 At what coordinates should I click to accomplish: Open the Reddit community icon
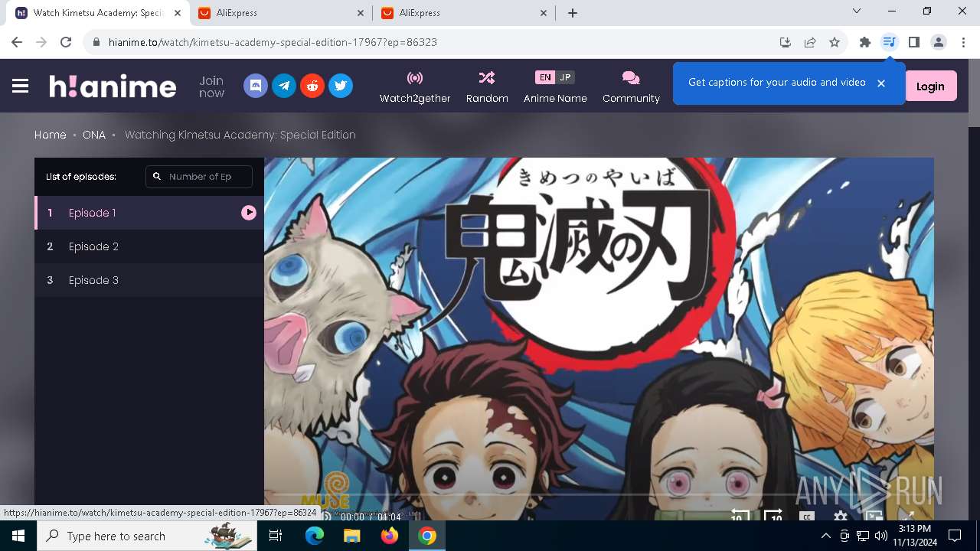[312, 86]
